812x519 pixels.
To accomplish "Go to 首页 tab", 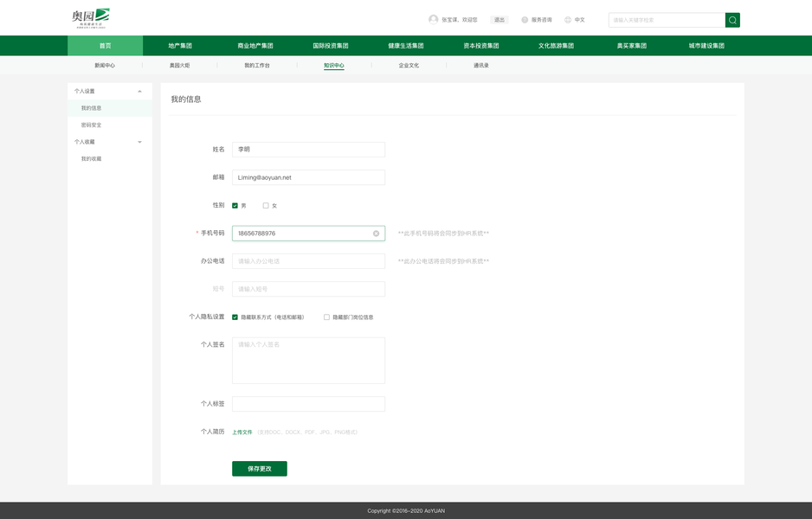I will 105,46.
